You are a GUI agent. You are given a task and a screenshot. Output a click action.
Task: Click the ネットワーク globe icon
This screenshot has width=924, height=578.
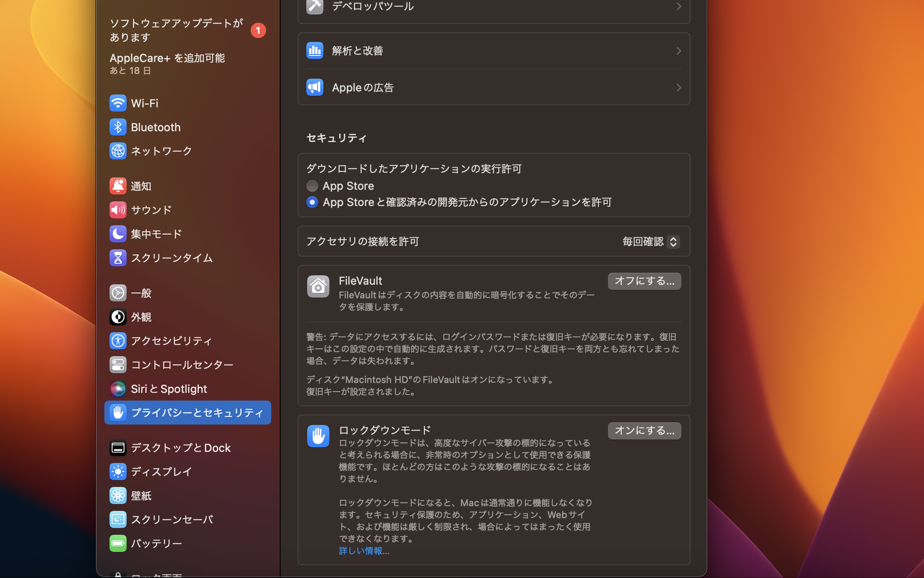tap(118, 151)
